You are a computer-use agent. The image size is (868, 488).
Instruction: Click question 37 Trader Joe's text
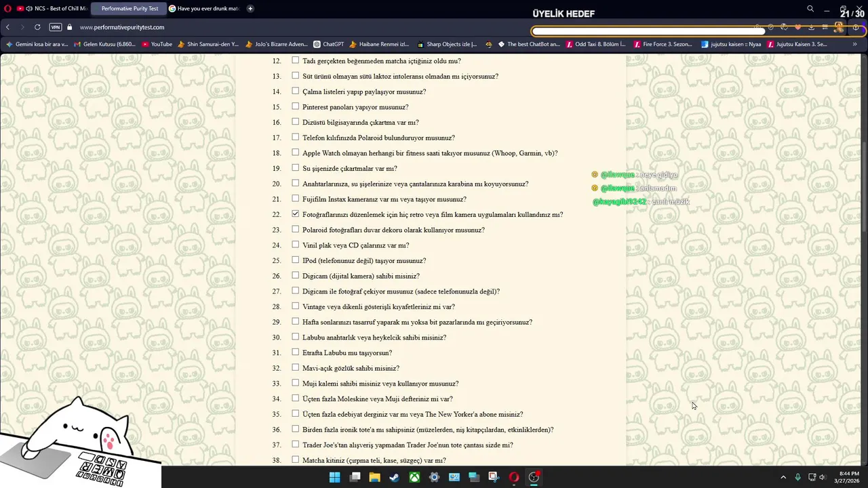(408, 445)
